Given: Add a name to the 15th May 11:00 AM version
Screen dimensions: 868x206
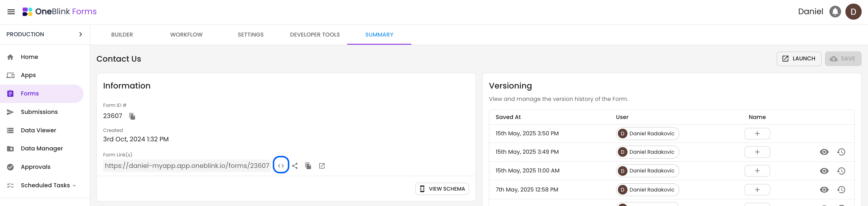Looking at the screenshot, I should 757,171.
